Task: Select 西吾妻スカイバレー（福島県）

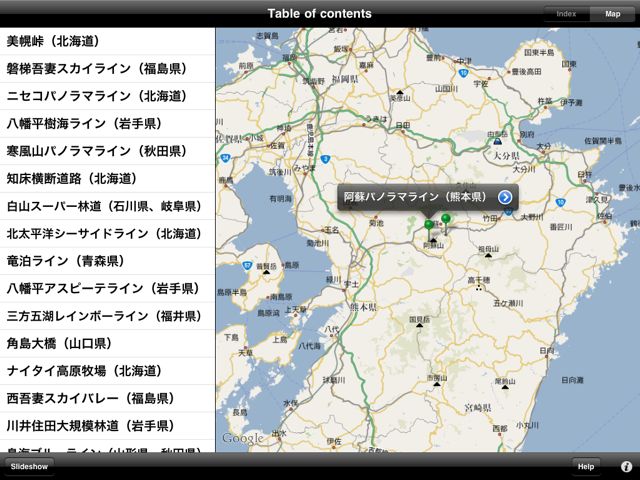Action: click(107, 398)
